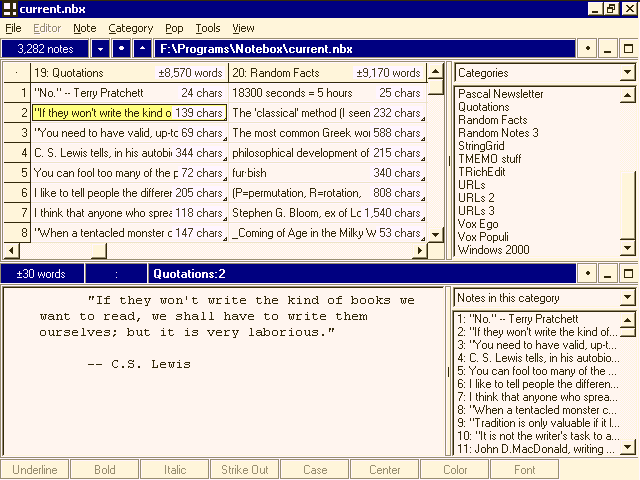
Task: Click the Strike Out button
Action: [x=244, y=470]
